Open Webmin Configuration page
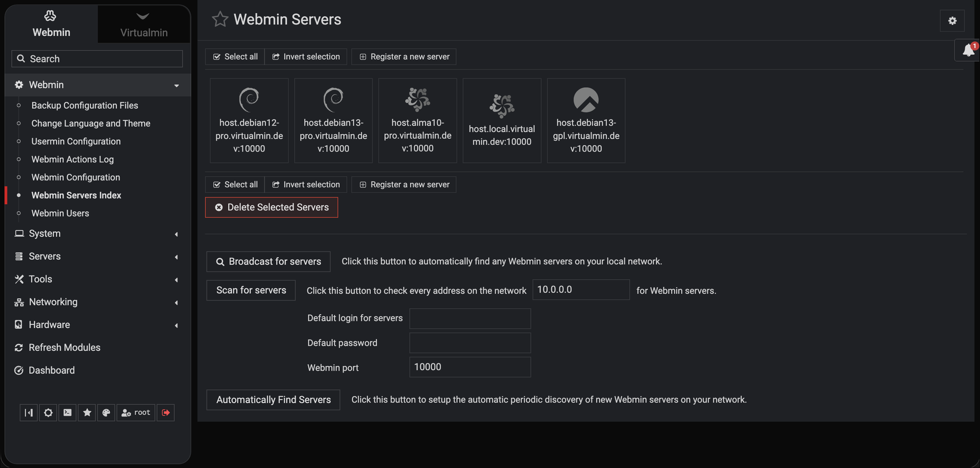This screenshot has width=980, height=468. pos(76,177)
